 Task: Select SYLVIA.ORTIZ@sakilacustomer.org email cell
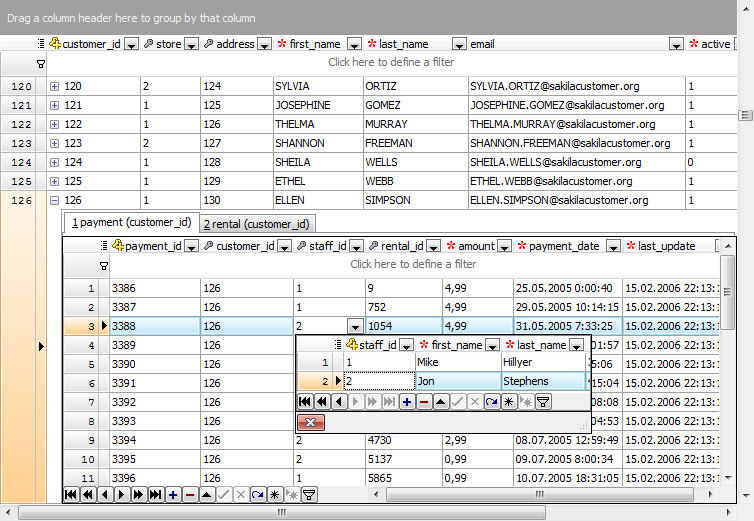(577, 87)
